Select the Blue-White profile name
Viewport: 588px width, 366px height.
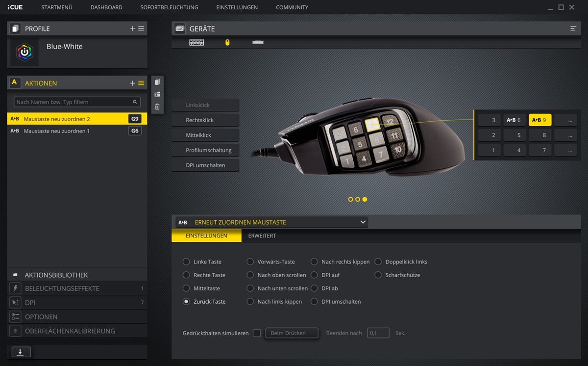click(65, 47)
